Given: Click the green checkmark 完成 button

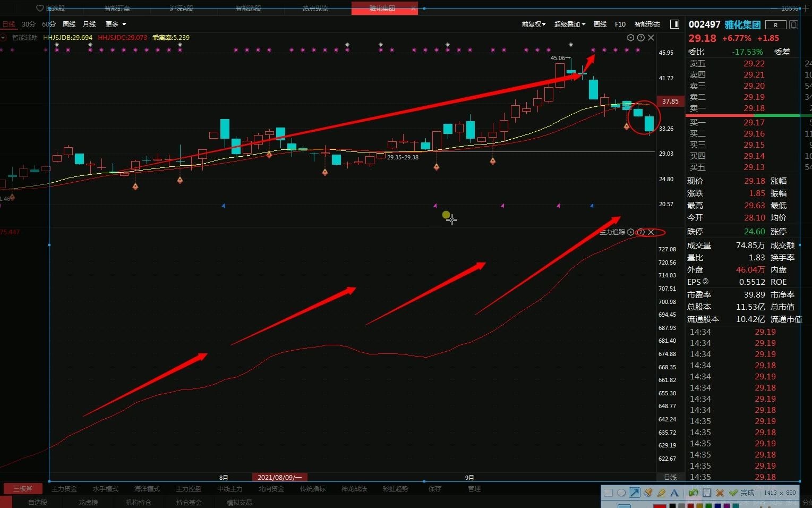Looking at the screenshot, I should pos(741,493).
